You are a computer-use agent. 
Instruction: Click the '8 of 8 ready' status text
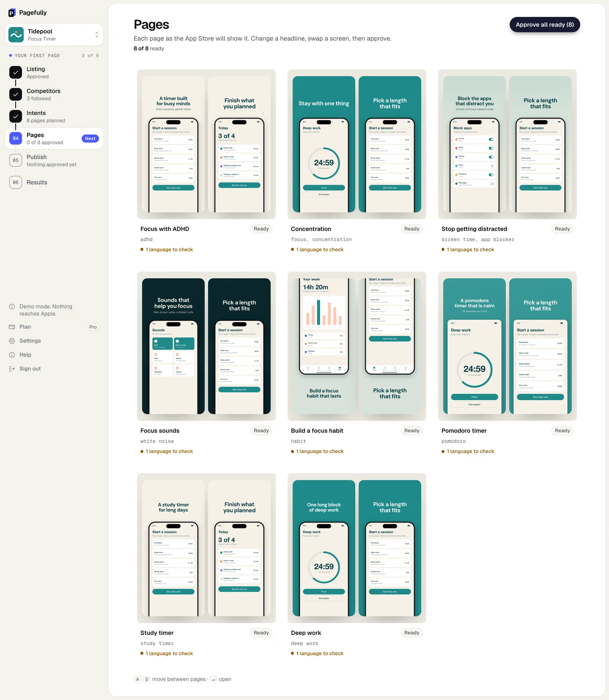[x=149, y=49]
